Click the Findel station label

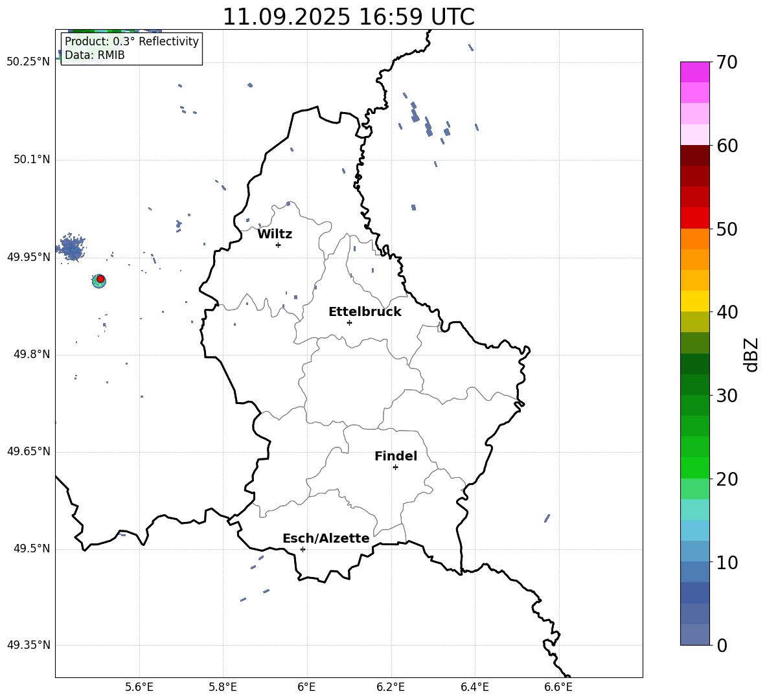click(396, 456)
